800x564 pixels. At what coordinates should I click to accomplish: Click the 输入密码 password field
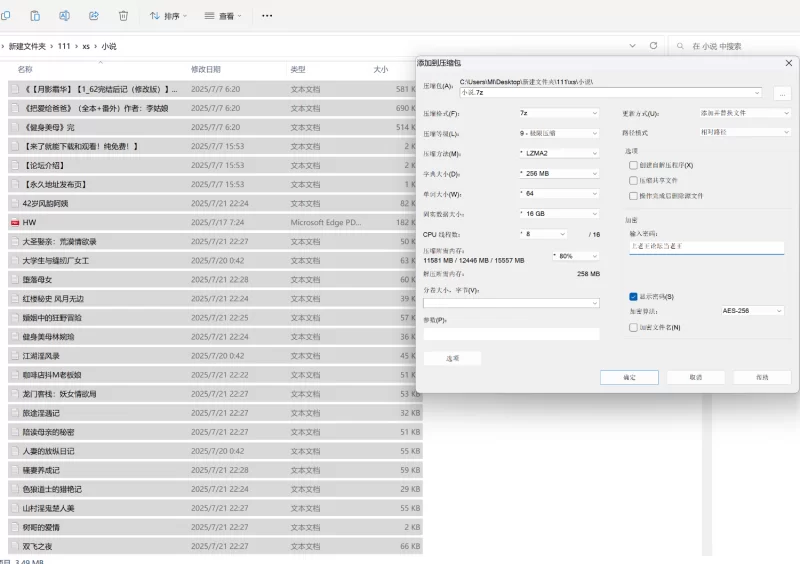pos(706,247)
